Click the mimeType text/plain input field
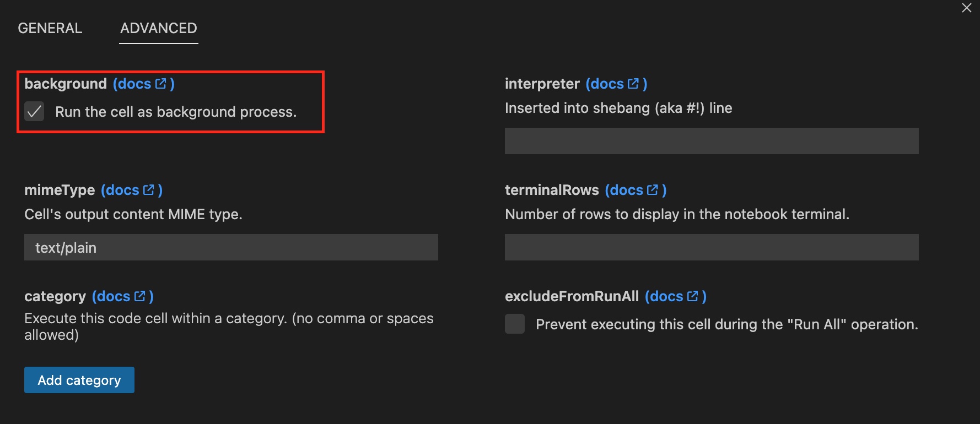Viewport: 980px width, 424px height. tap(231, 247)
